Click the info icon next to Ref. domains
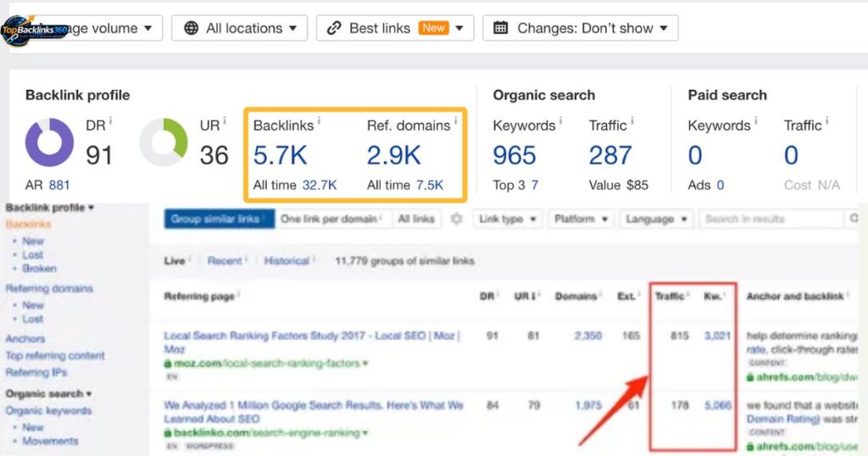868x456 pixels. point(455,120)
